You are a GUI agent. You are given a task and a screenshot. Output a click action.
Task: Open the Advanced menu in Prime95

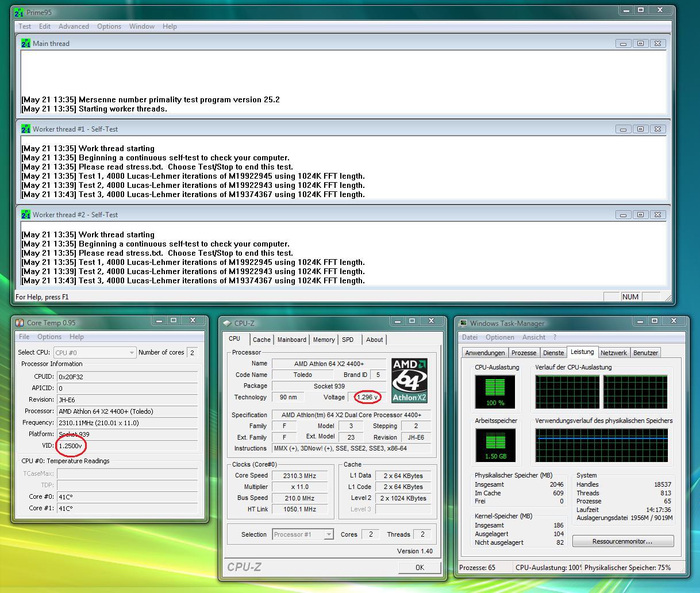(x=74, y=26)
